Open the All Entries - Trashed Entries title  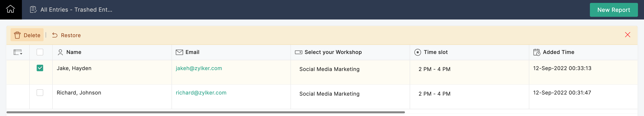(x=76, y=10)
